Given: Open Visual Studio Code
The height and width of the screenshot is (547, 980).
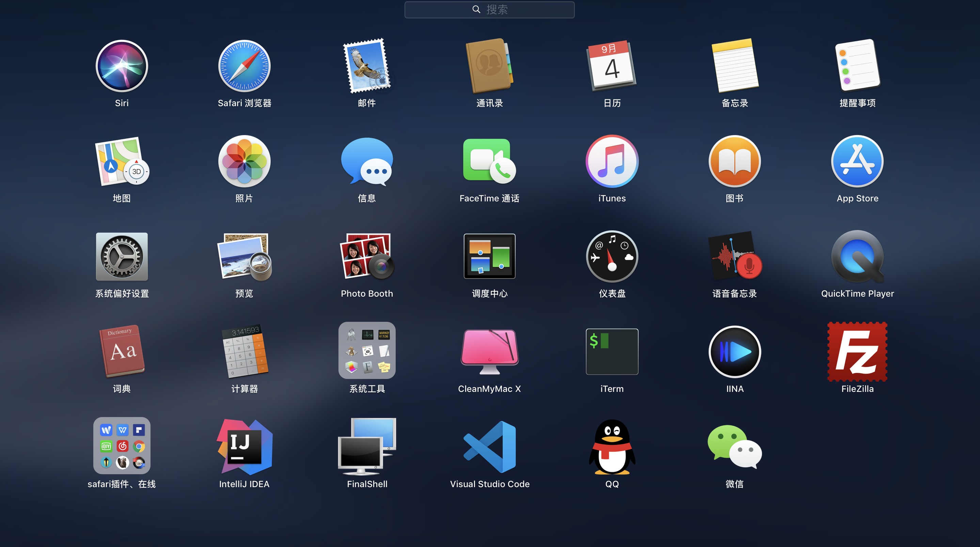Looking at the screenshot, I should (x=489, y=447).
